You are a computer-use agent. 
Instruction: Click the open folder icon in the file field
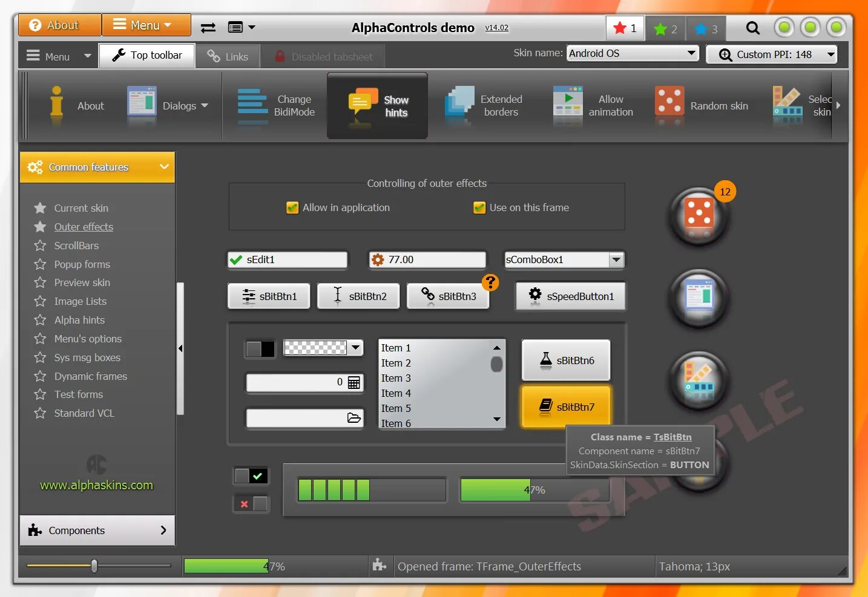point(354,418)
